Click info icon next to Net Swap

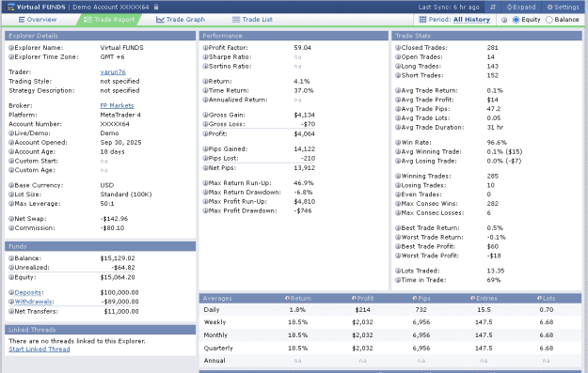pyautogui.click(x=11, y=219)
